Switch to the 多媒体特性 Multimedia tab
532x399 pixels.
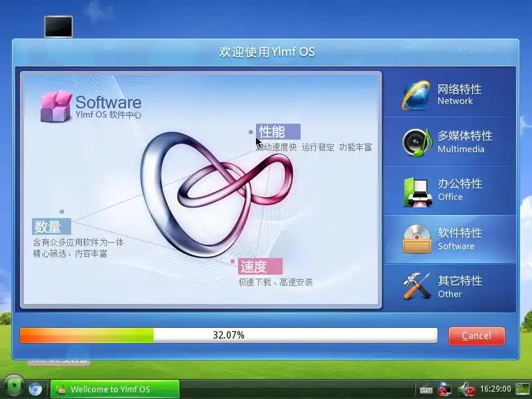450,142
